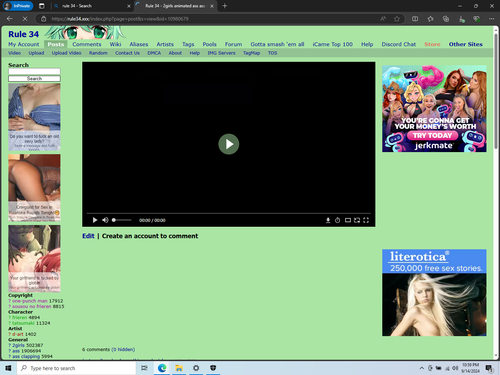Screen dimensions: 500x375
Task: Open the Discord Chat link
Action: (x=399, y=44)
